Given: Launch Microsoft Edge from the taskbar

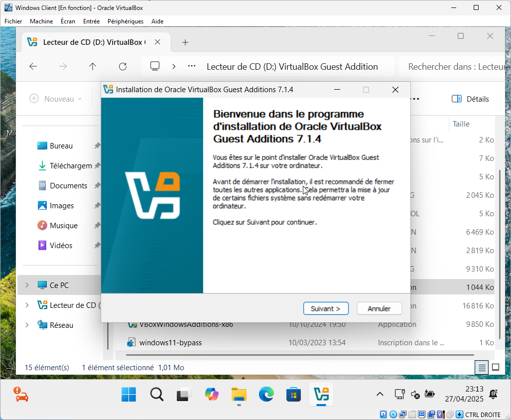Looking at the screenshot, I should coord(266,395).
